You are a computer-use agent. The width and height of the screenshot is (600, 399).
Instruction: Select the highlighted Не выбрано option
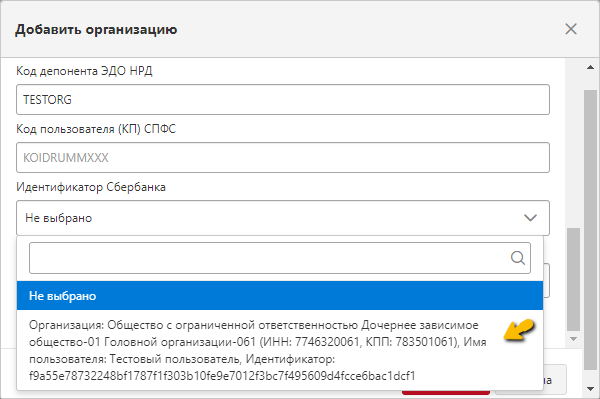(280, 296)
